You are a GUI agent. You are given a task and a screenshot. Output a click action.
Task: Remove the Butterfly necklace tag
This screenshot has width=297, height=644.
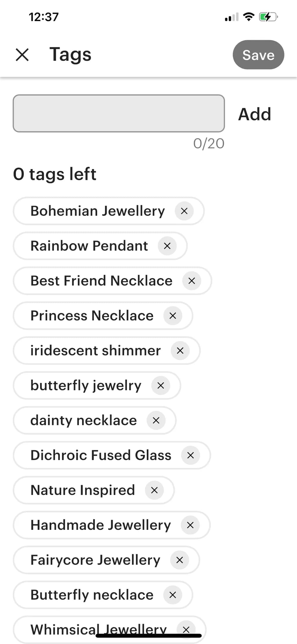(173, 595)
